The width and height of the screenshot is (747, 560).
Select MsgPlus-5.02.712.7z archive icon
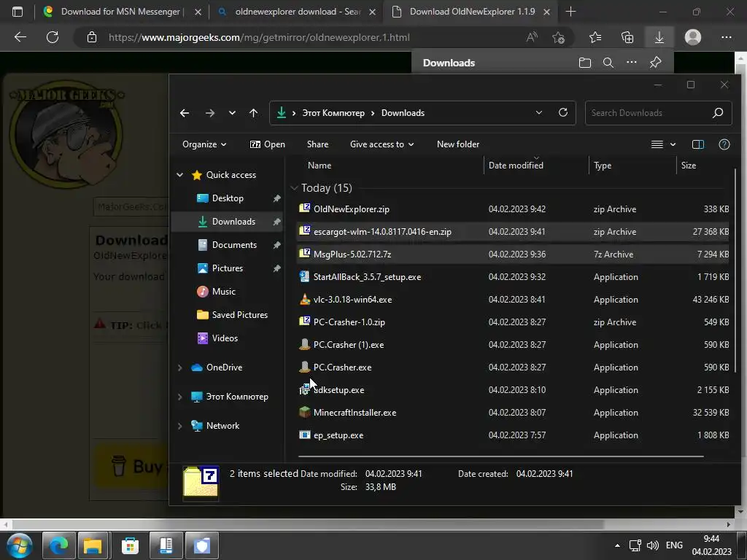pos(304,253)
